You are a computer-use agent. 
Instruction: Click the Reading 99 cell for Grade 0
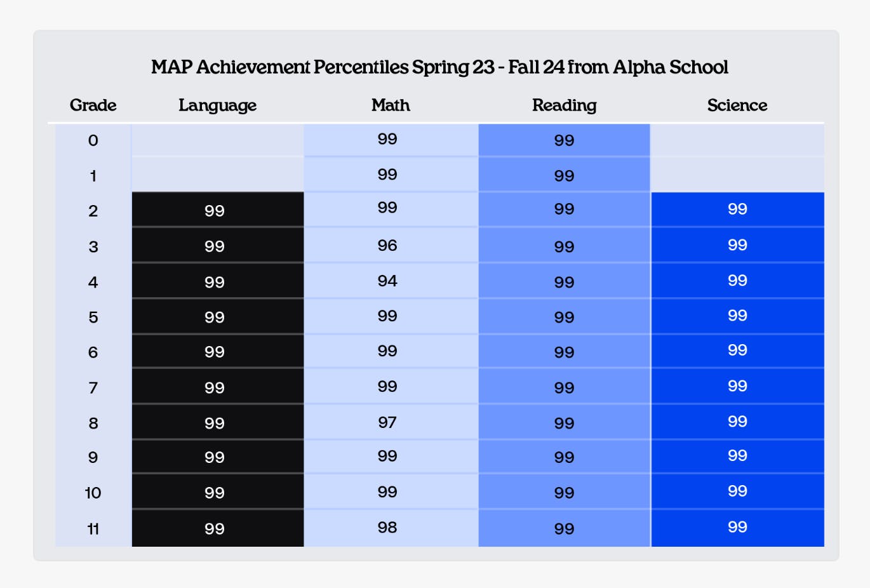click(x=564, y=140)
